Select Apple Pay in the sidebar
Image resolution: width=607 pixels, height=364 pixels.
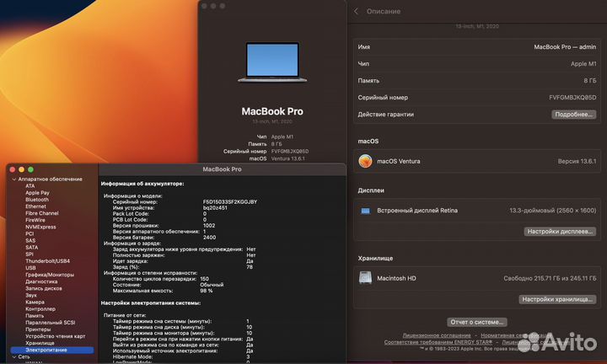tap(37, 193)
